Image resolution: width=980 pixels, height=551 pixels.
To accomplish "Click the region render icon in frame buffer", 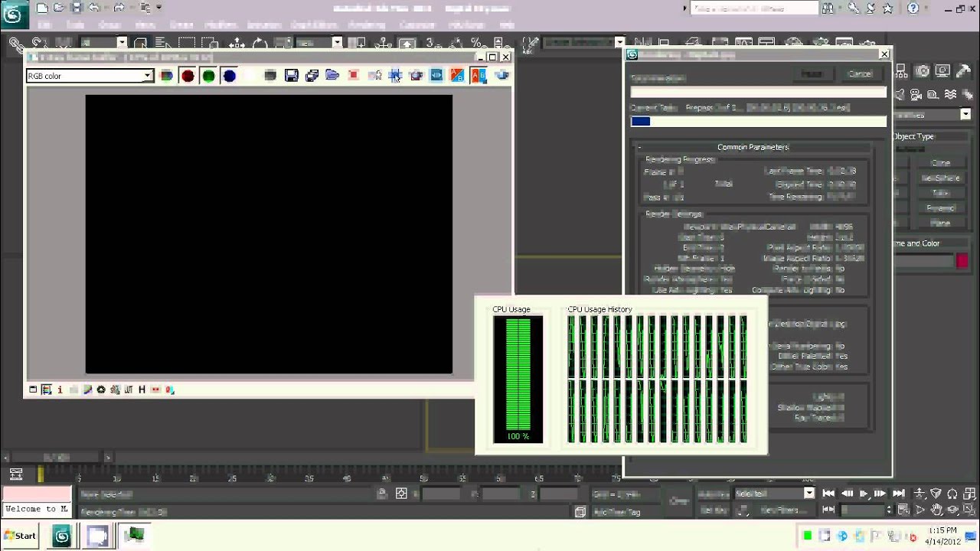I will click(x=395, y=76).
